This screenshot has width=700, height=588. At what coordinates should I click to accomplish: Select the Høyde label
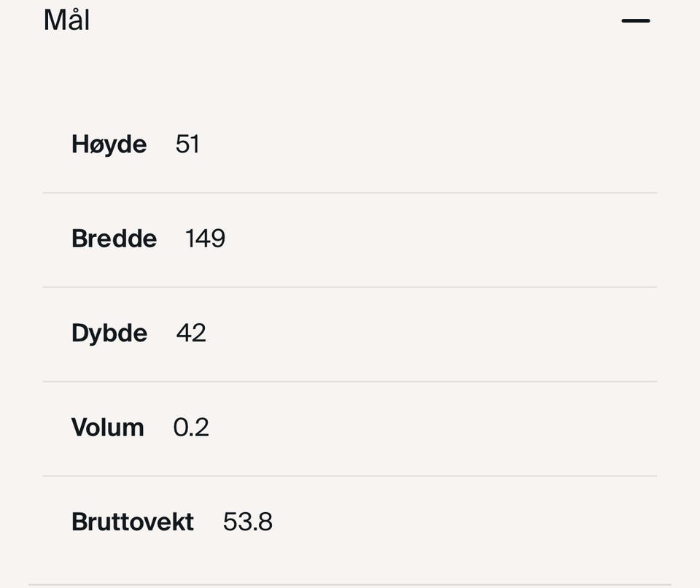109,144
